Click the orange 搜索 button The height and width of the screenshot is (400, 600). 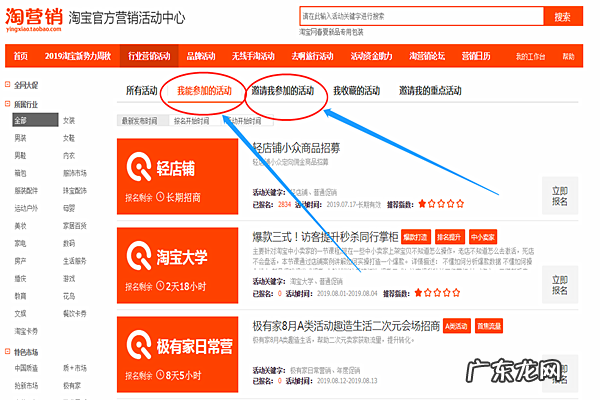point(562,16)
